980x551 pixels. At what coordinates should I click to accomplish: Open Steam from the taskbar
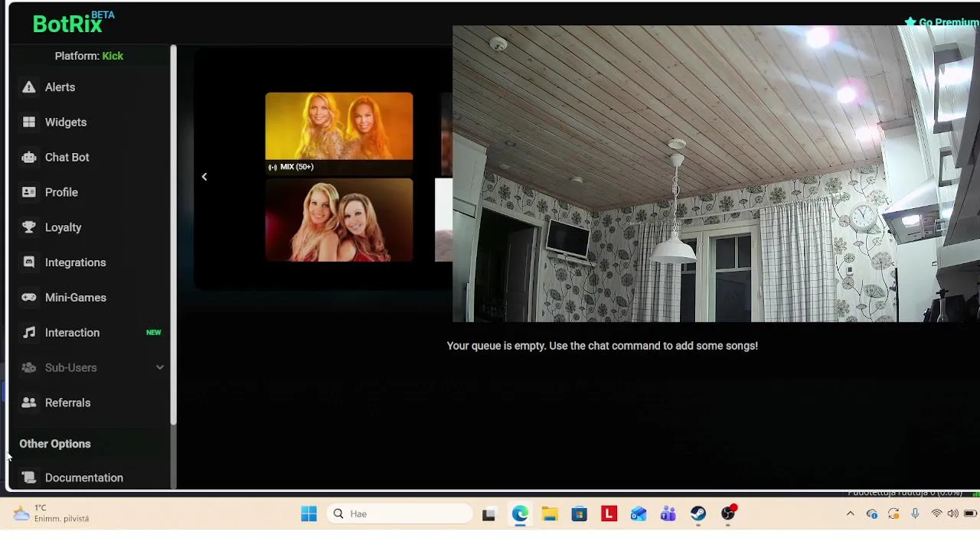[x=698, y=514]
